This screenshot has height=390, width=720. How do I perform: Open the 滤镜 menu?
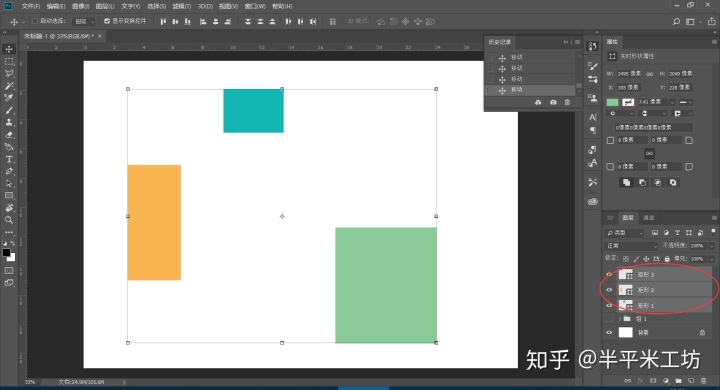coord(181,6)
